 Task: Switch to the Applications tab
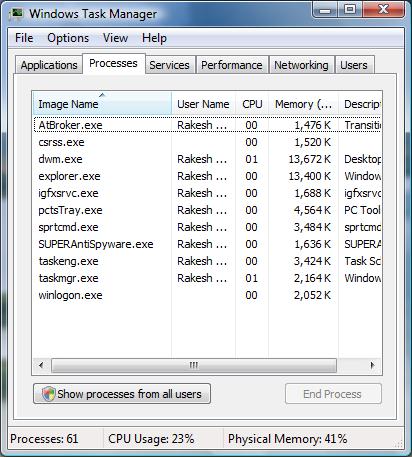click(49, 65)
